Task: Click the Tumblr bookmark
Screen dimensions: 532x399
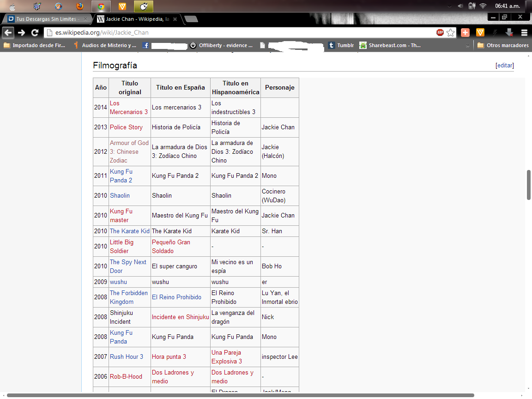Action: coord(341,45)
